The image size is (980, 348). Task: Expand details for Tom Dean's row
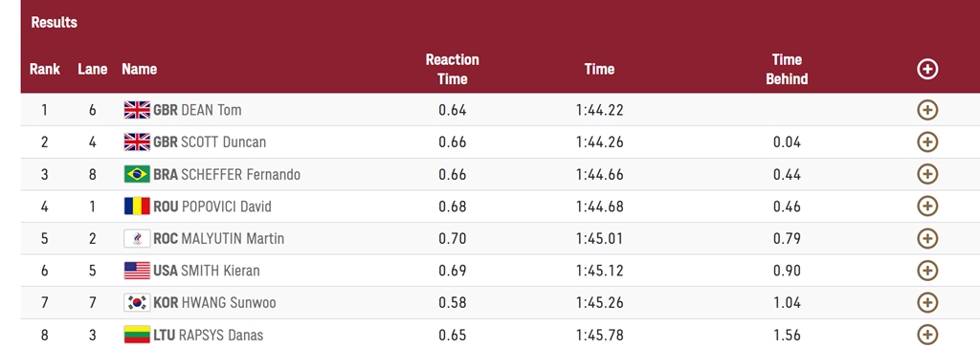click(926, 110)
